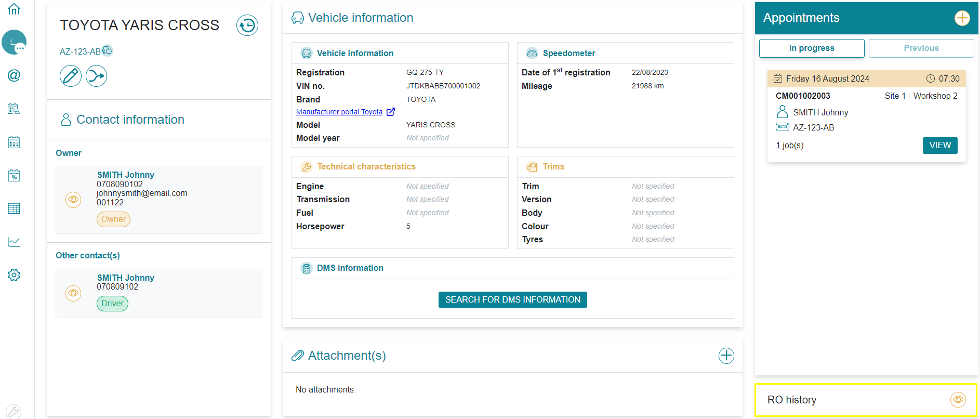
Task: Click owner phone 0708090102
Action: [120, 184]
